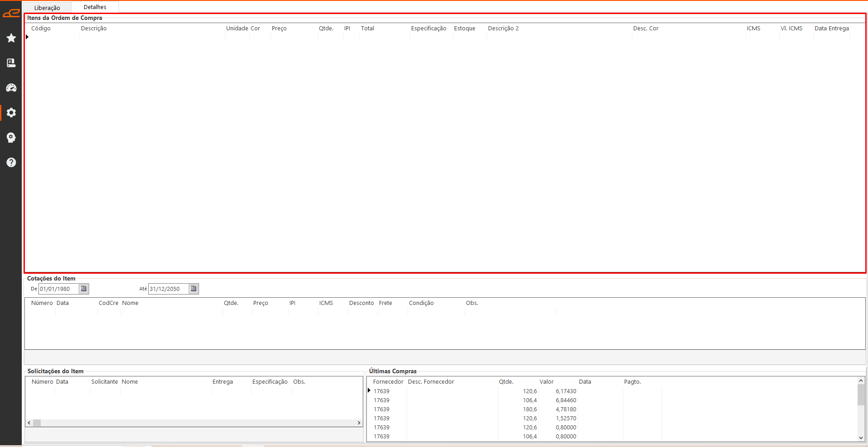
Task: Click the De date field showing 01/01/1980
Action: (59, 289)
